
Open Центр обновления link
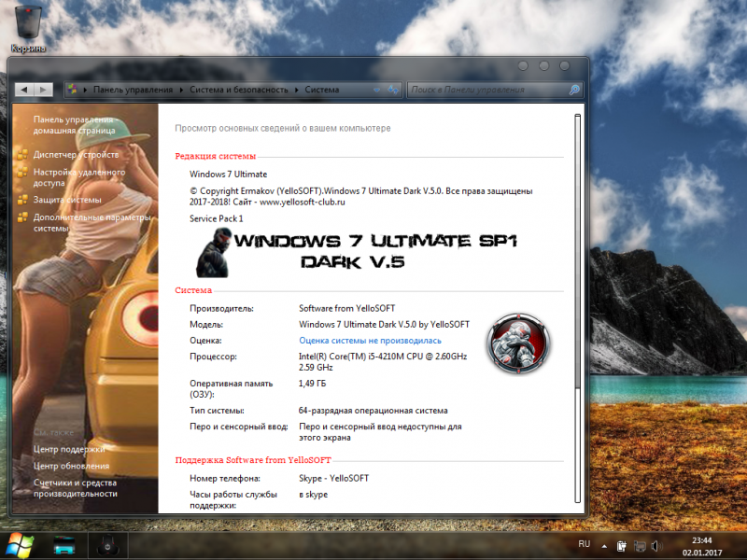tap(71, 466)
